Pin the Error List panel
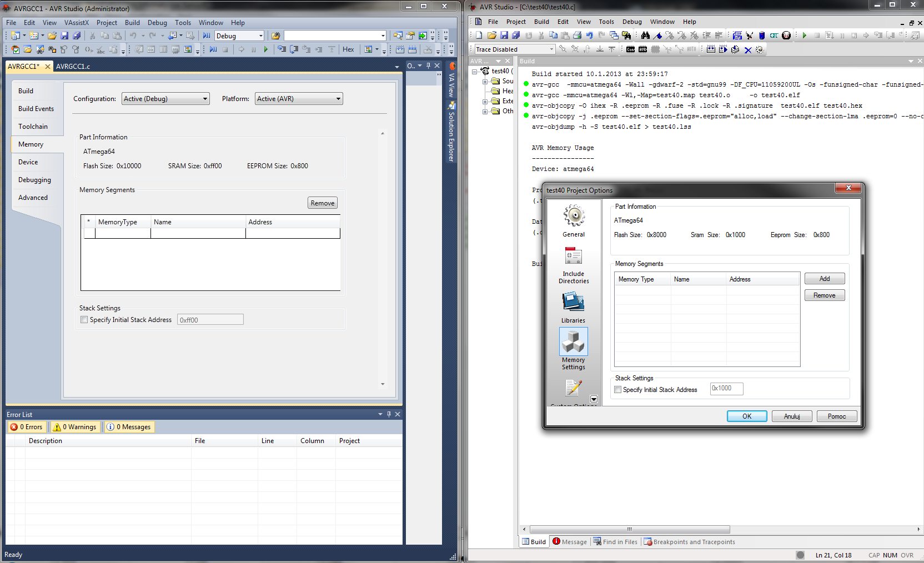The width and height of the screenshot is (924, 563). [x=389, y=414]
